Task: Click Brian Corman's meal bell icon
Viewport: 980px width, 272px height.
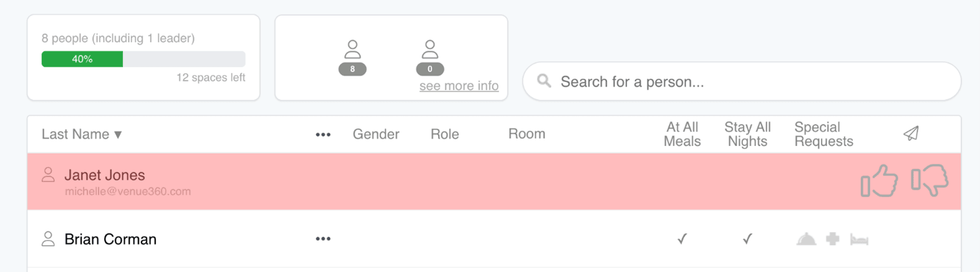Action: tap(806, 239)
